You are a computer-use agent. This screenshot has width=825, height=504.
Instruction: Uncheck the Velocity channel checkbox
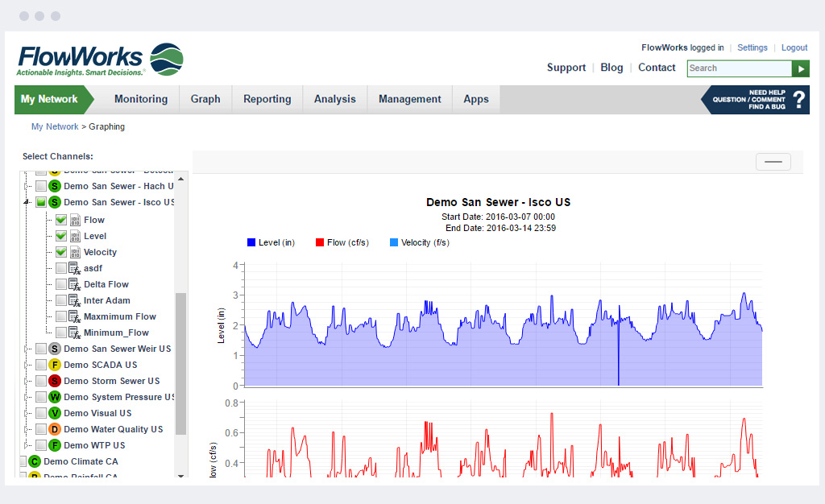61,252
